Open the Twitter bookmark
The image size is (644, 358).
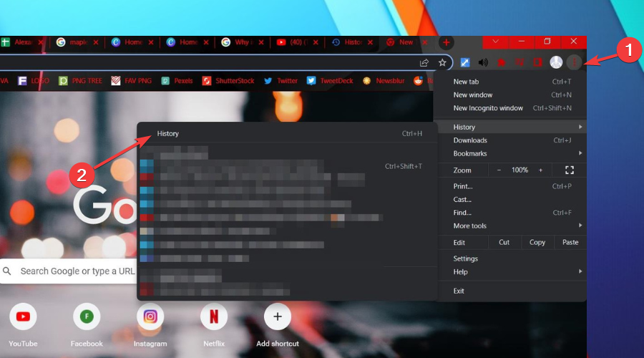(x=280, y=81)
